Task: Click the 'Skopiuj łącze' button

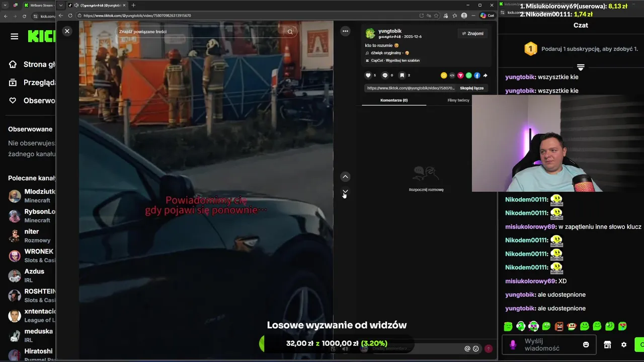Action: click(471, 88)
